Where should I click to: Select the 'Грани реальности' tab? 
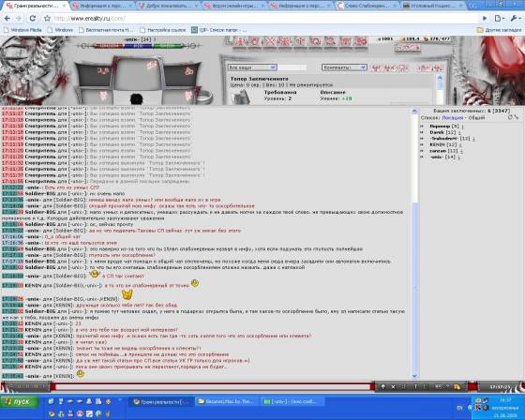pyautogui.click(x=36, y=6)
